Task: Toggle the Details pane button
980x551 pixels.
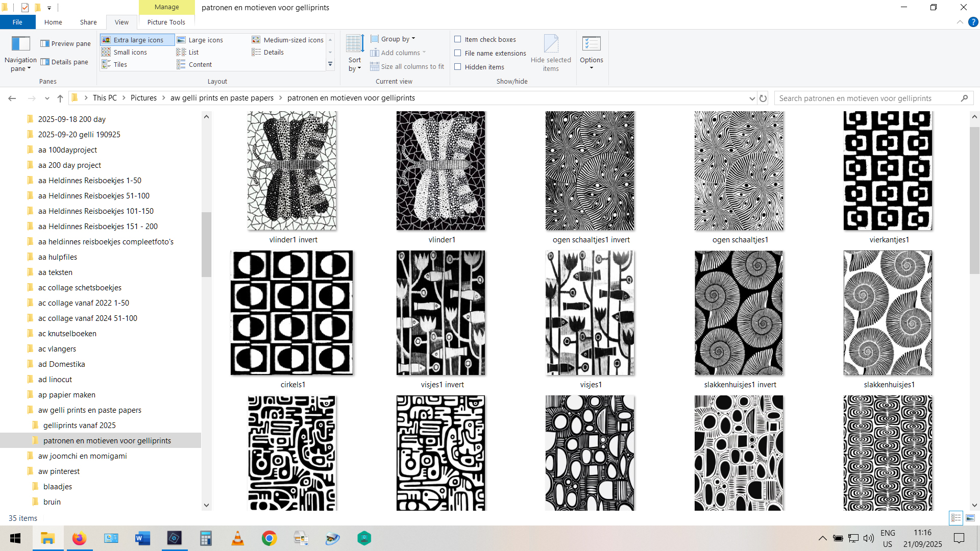Action: 65,62
